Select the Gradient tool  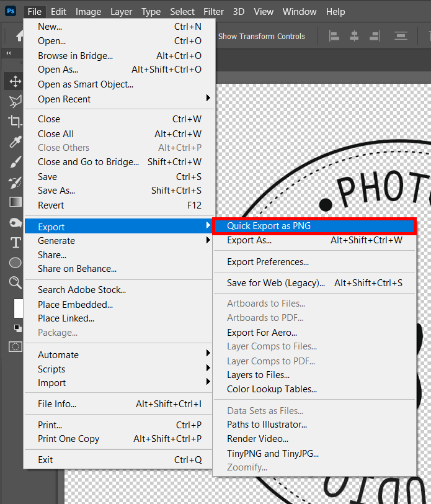[16, 202]
